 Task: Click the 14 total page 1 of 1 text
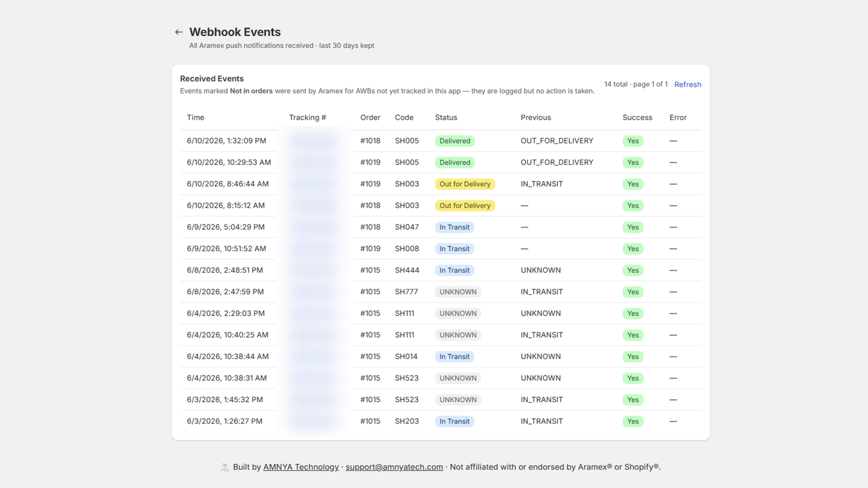(x=636, y=85)
